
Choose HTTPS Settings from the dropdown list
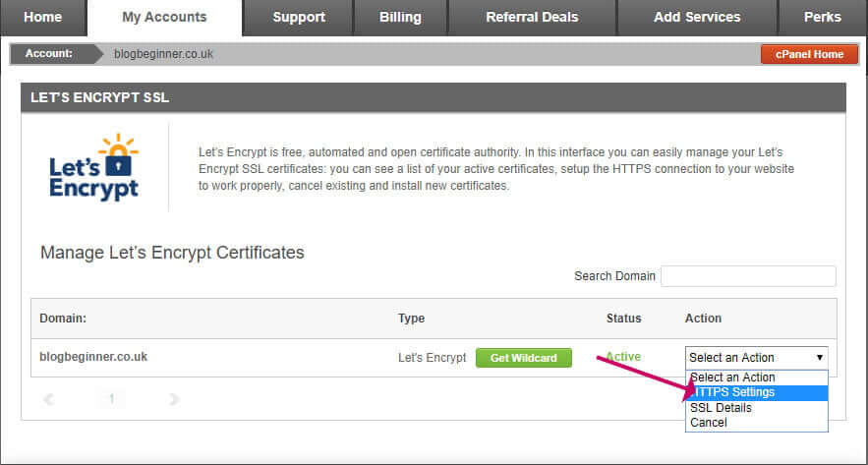tap(756, 392)
